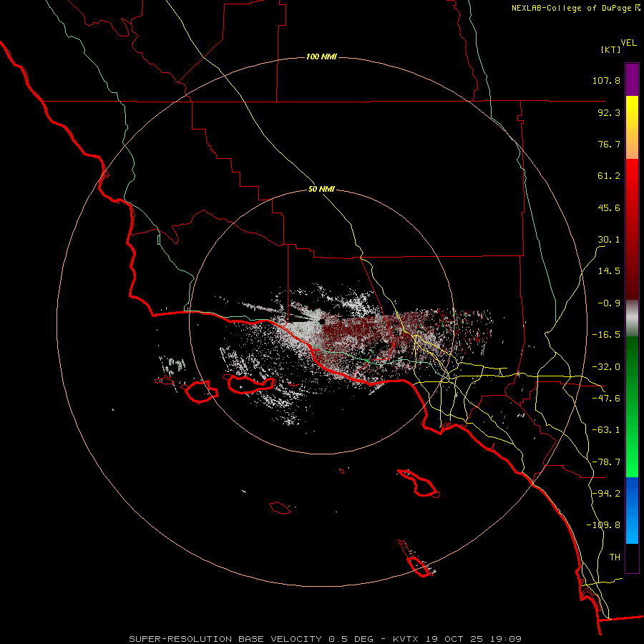This screenshot has height=644, width=644.
Task: Click the 76.7 velocity scale value
Action: point(609,144)
